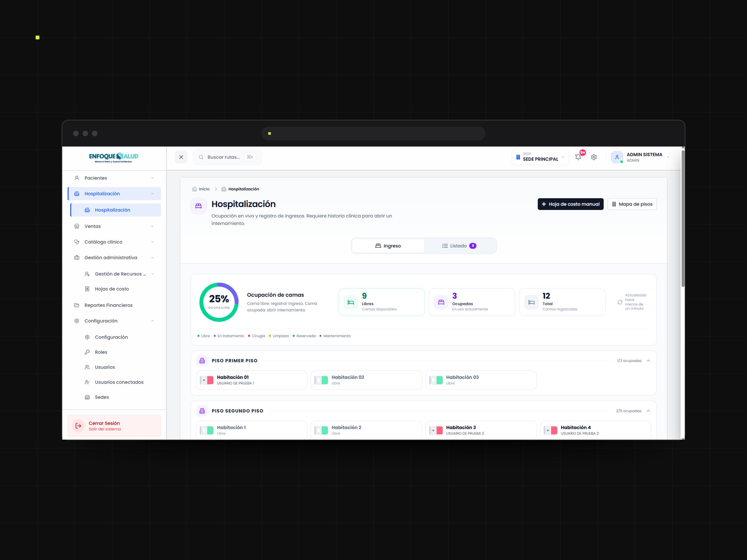The width and height of the screenshot is (747, 560).
Task: Open the notifications bell icon
Action: [x=578, y=157]
